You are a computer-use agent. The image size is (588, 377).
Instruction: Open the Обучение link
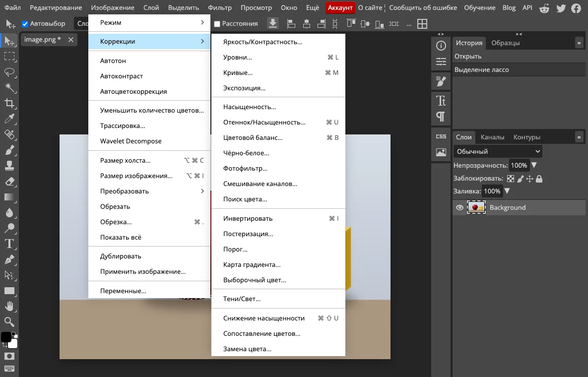[x=480, y=8]
